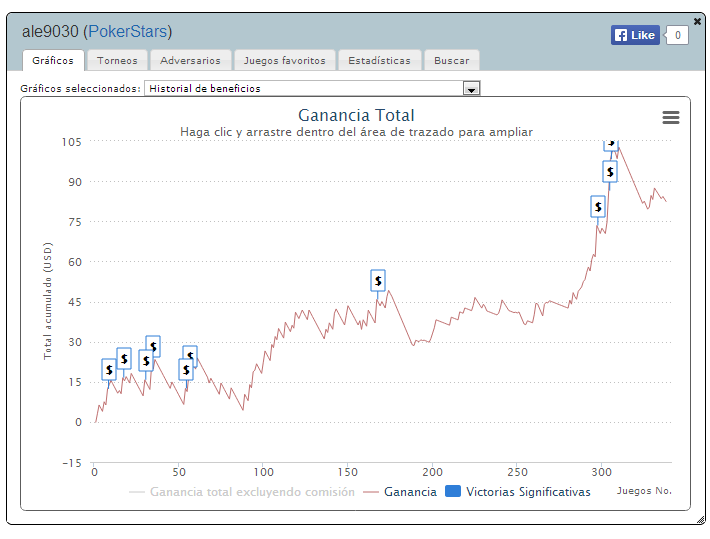Click the Juegos No. axis label
This screenshot has height=539, width=710.
pos(644,491)
